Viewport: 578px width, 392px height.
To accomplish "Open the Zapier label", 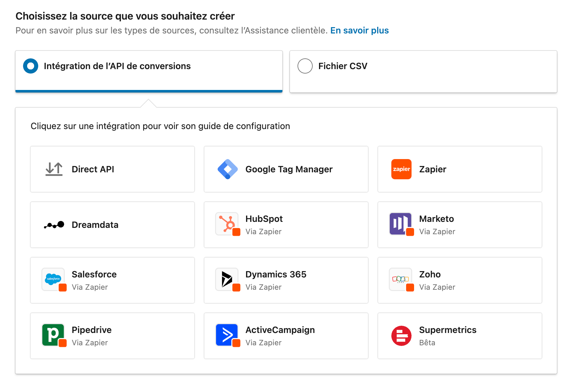I will (x=433, y=169).
